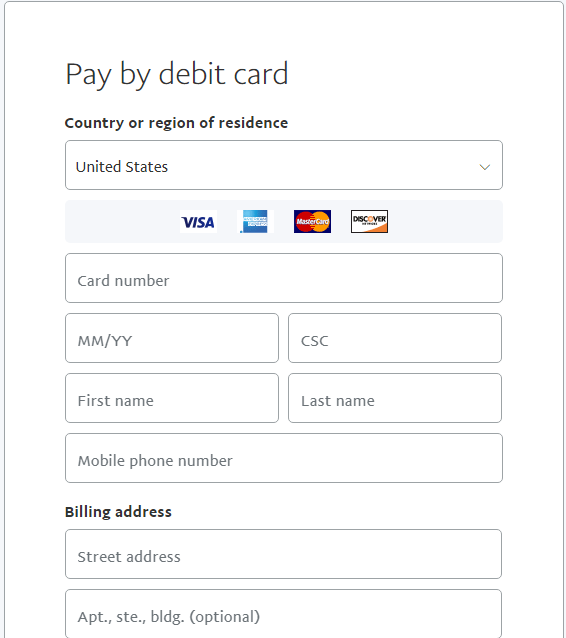The height and width of the screenshot is (638, 566).
Task: Click into the Last name field
Action: point(395,398)
